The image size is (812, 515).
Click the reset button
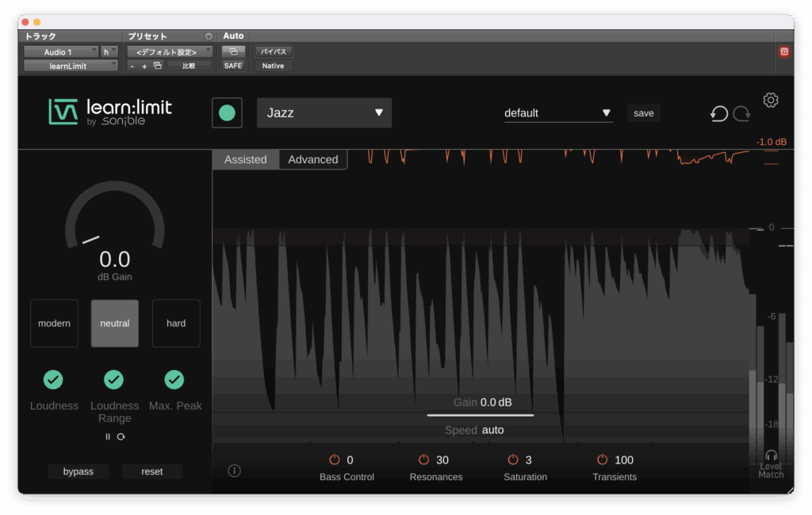coord(151,471)
